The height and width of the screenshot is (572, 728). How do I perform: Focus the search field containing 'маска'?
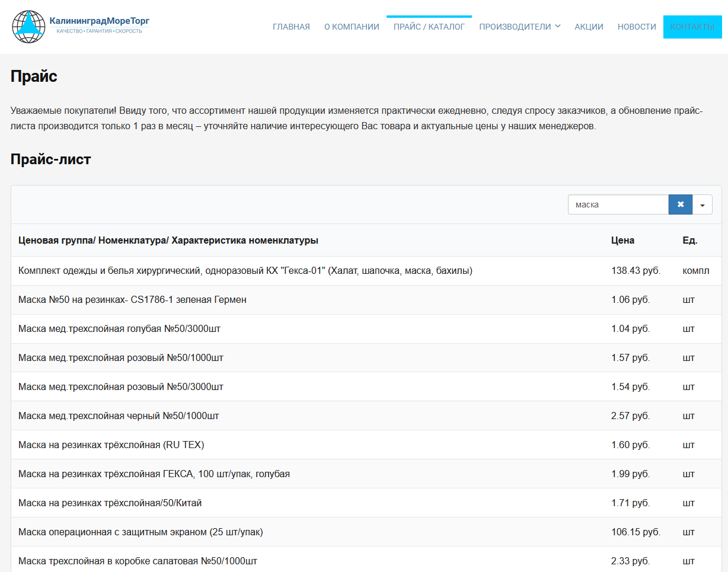[618, 204]
